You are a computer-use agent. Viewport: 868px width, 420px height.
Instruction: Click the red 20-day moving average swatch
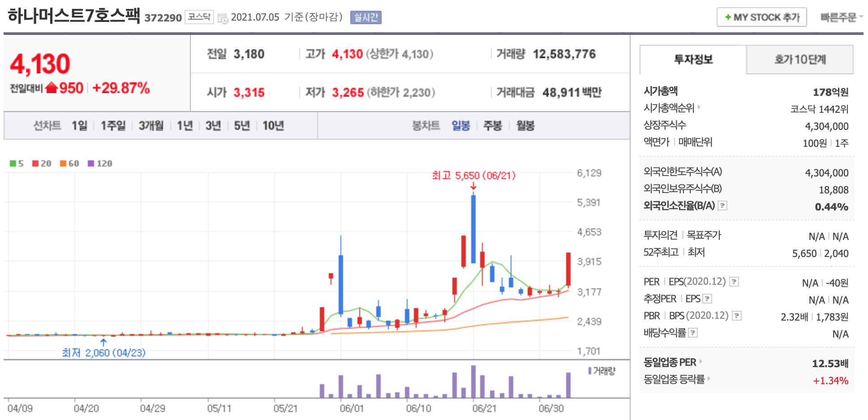pos(35,163)
